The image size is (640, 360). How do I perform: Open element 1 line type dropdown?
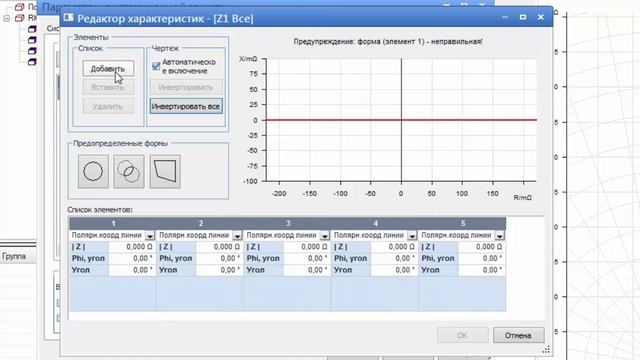[x=150, y=236]
